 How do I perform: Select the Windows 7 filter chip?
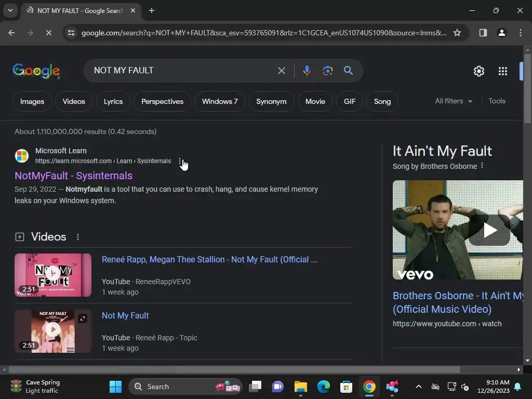click(220, 101)
